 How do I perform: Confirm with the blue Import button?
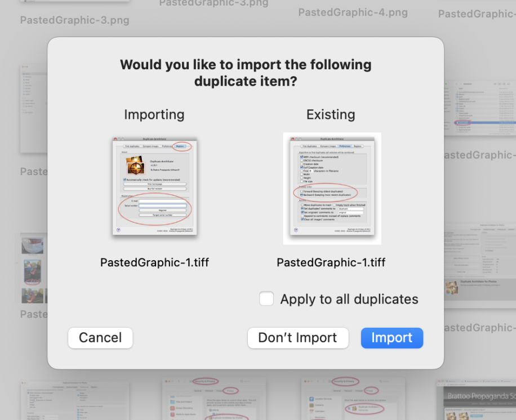click(x=392, y=338)
